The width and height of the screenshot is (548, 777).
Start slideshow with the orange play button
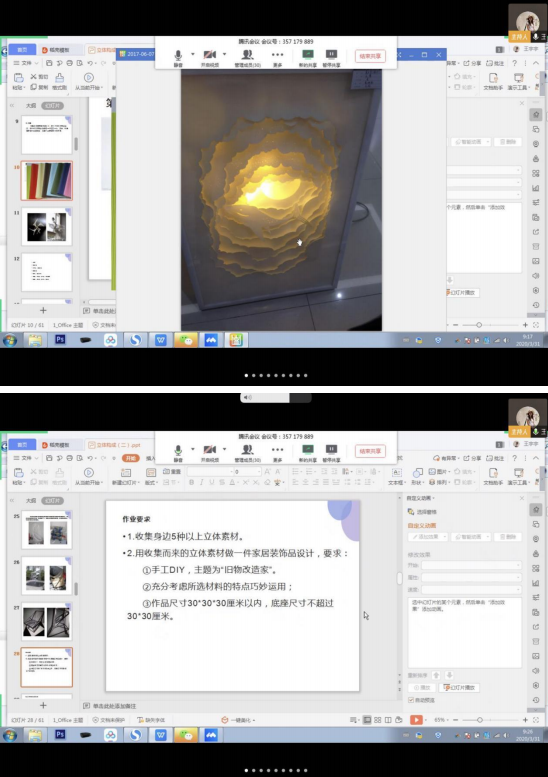[x=416, y=720]
